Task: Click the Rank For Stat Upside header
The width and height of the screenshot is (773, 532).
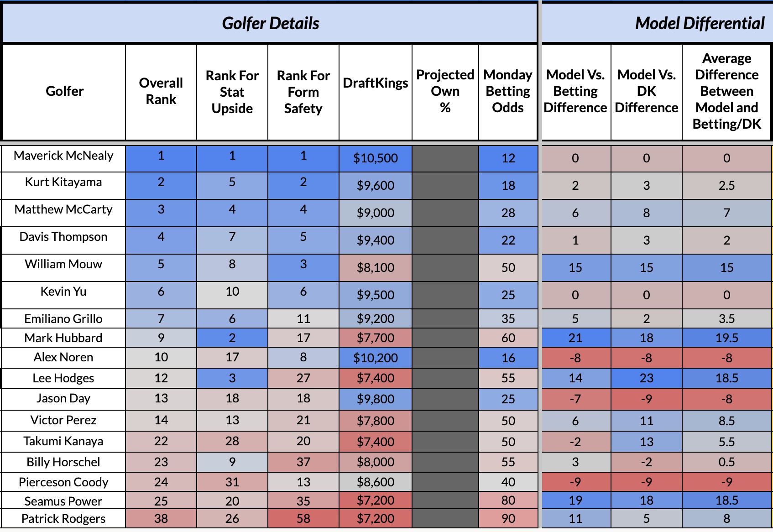Action: (232, 92)
